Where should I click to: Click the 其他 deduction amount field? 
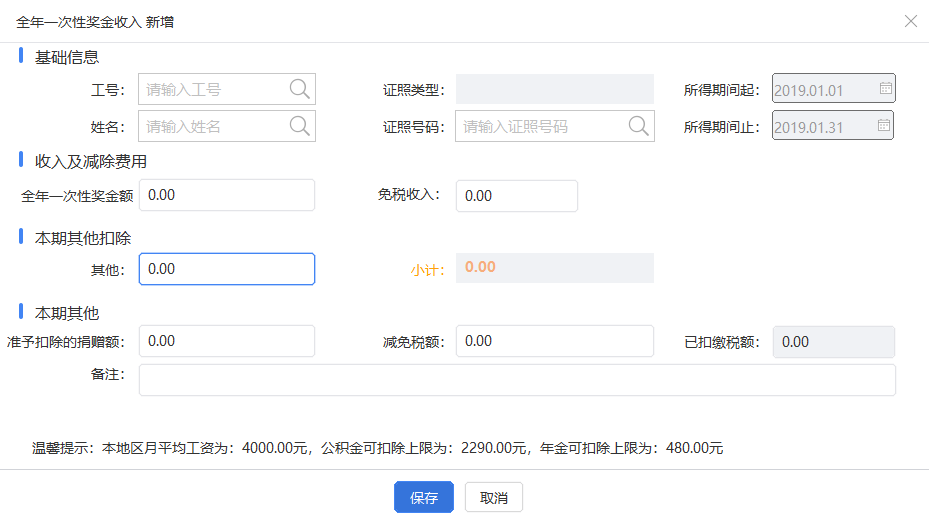pos(227,269)
